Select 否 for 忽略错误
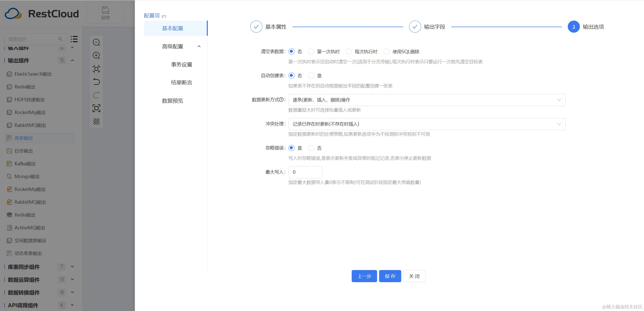Viewport: 644px width, 311px height. point(311,148)
